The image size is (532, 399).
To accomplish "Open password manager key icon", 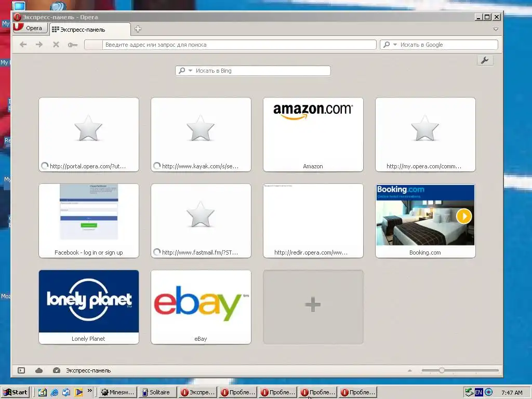I will coord(73,45).
